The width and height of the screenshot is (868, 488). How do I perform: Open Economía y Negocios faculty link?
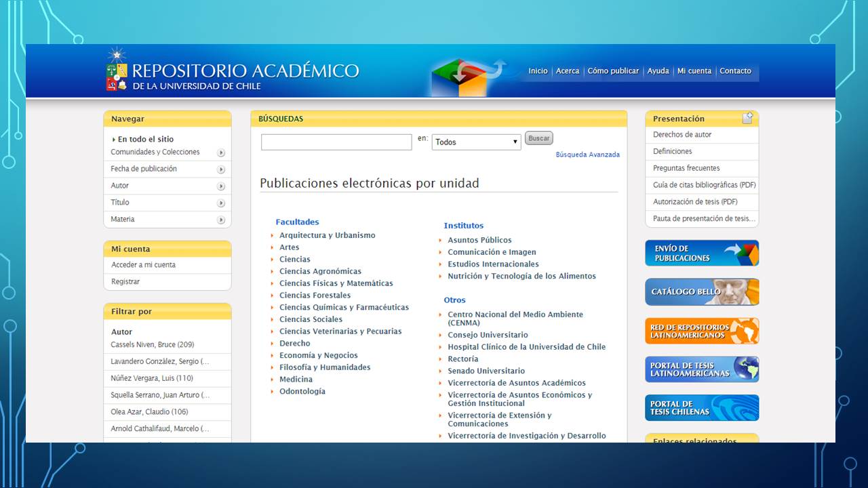pyautogui.click(x=318, y=355)
